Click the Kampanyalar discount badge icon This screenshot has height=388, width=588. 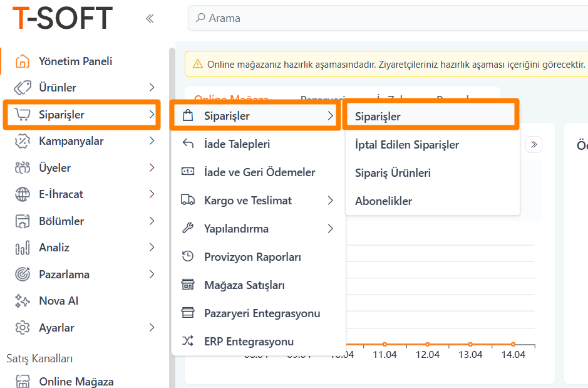(23, 141)
